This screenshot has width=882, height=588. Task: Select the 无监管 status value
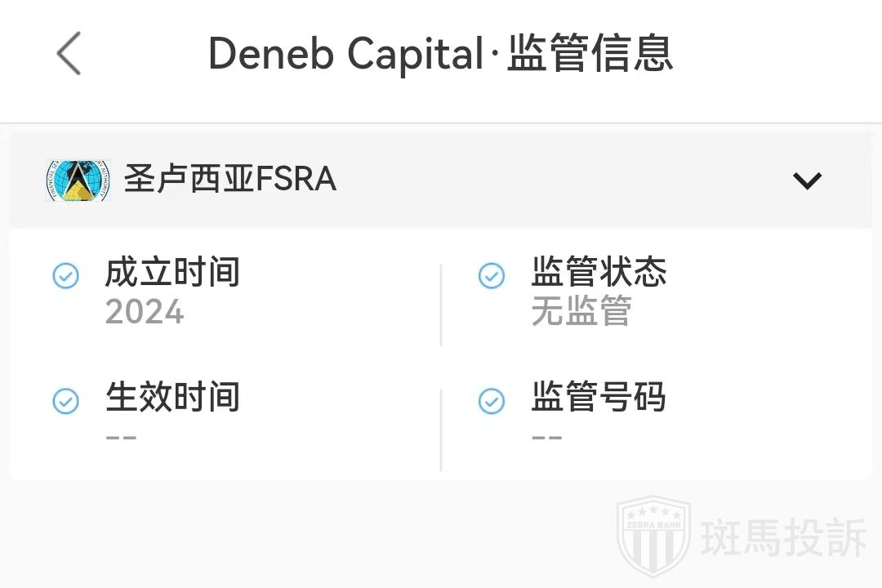click(x=581, y=312)
